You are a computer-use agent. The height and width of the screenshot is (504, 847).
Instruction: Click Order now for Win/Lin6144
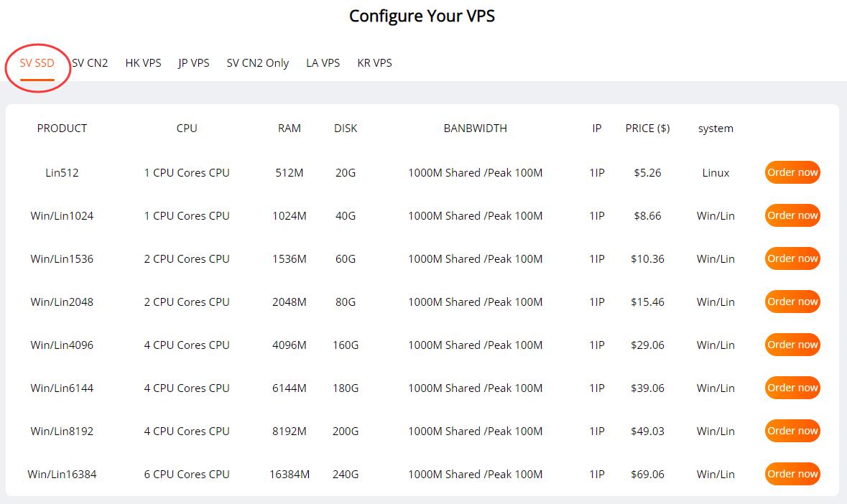click(x=792, y=388)
